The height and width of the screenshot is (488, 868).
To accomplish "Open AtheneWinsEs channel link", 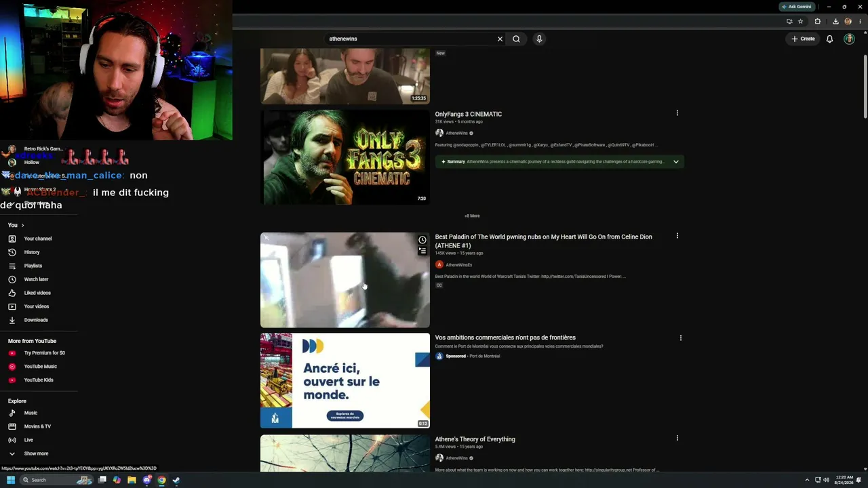I will point(459,265).
